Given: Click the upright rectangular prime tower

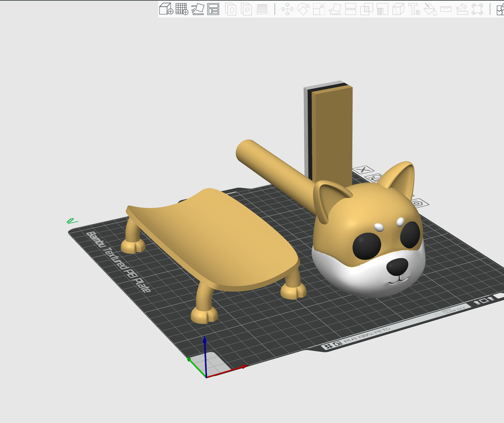Looking at the screenshot, I should point(332,133).
